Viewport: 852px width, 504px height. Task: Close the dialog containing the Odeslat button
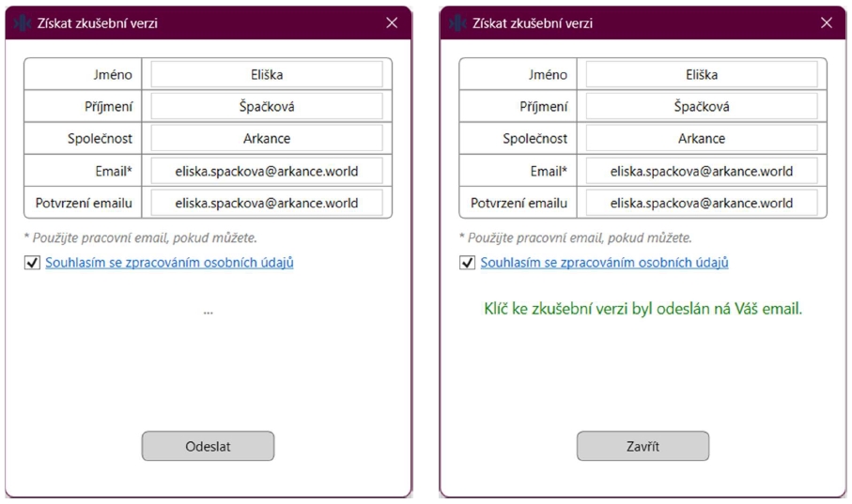coord(392,23)
